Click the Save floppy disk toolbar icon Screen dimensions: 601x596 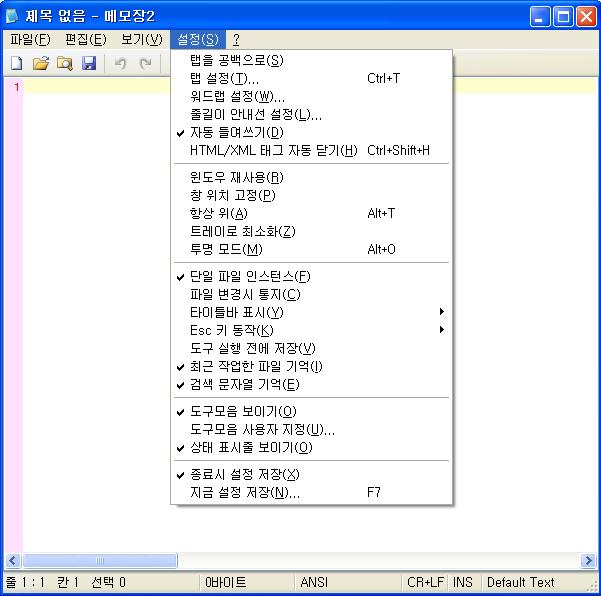(x=89, y=63)
